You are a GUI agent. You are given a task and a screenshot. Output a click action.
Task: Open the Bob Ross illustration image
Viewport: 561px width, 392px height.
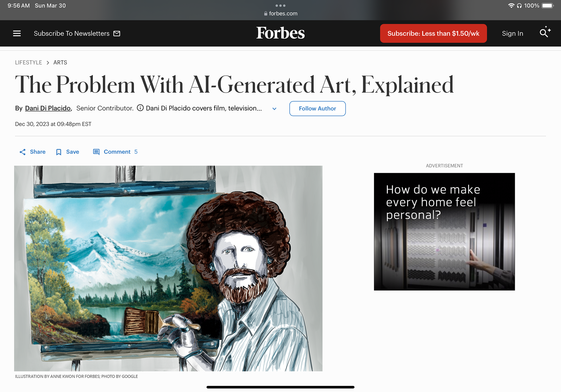168,268
